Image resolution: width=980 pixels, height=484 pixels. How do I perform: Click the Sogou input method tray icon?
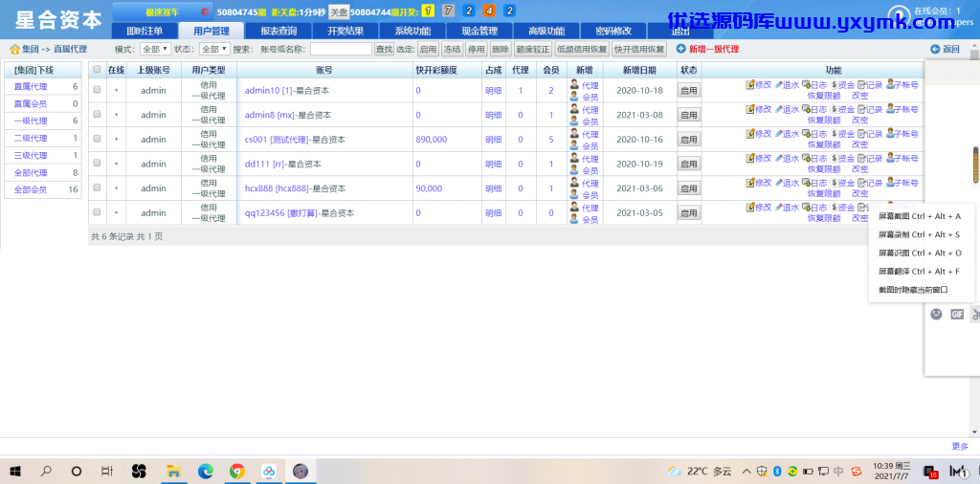(x=857, y=471)
